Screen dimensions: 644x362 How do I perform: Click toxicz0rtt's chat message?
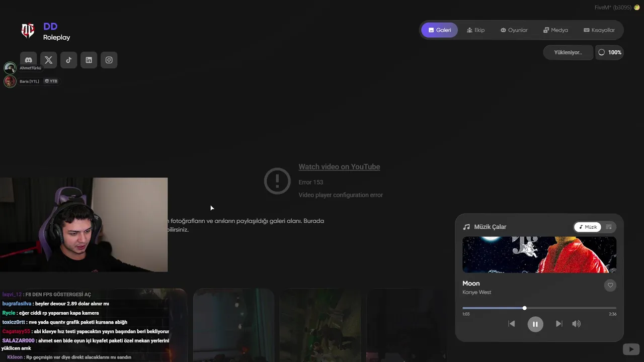(64, 322)
